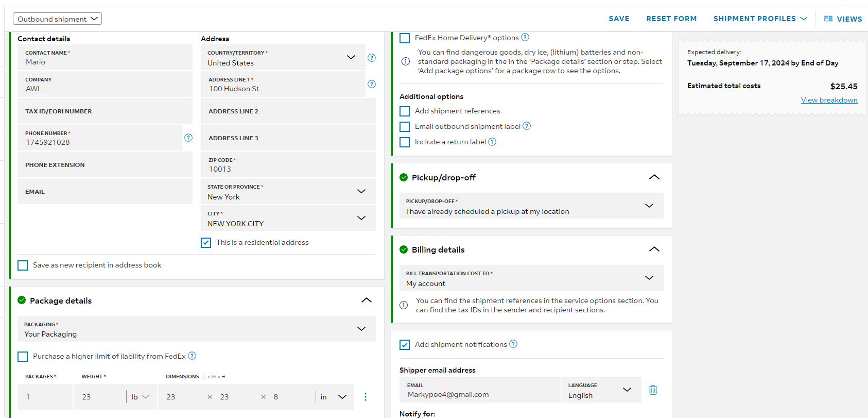Click the Address Line 2 field

pos(288,111)
